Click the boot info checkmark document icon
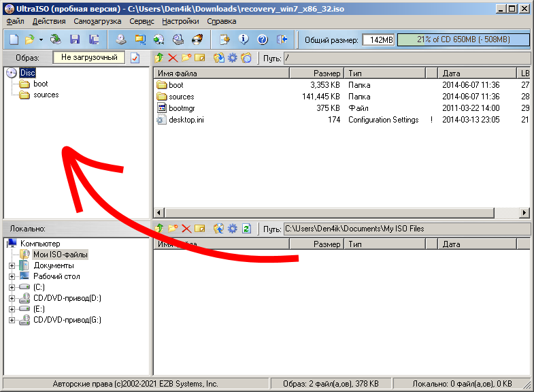Image resolution: width=534 pixels, height=392 pixels. [x=135, y=58]
